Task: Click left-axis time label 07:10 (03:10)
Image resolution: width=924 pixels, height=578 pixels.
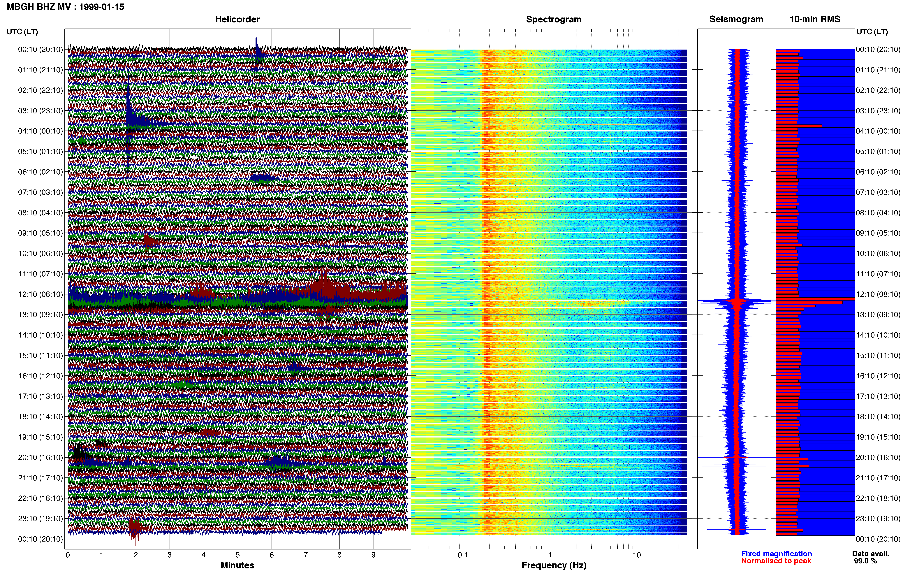Action: coord(41,192)
